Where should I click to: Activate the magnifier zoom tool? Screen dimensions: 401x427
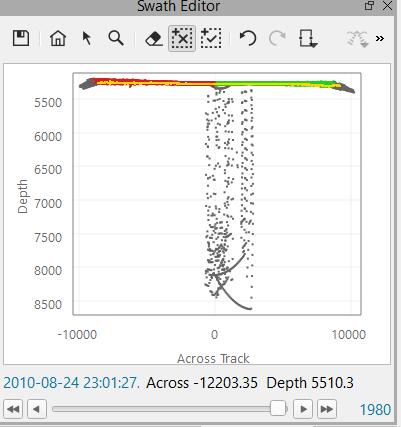tap(116, 38)
